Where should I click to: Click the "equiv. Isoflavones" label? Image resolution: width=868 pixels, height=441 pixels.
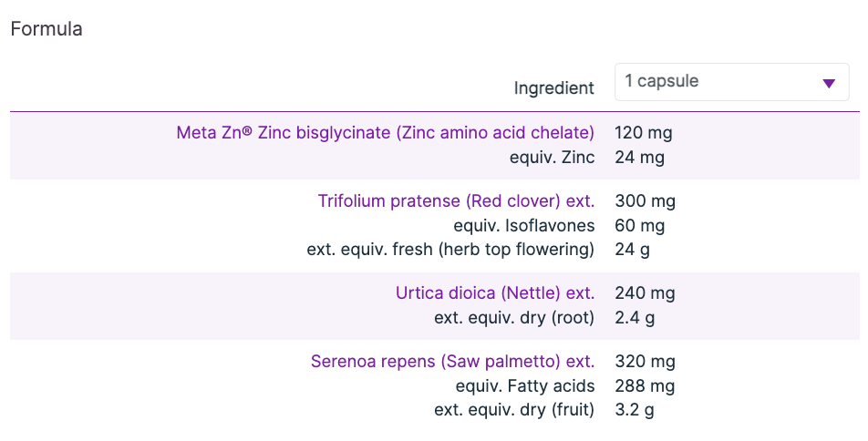point(523,225)
